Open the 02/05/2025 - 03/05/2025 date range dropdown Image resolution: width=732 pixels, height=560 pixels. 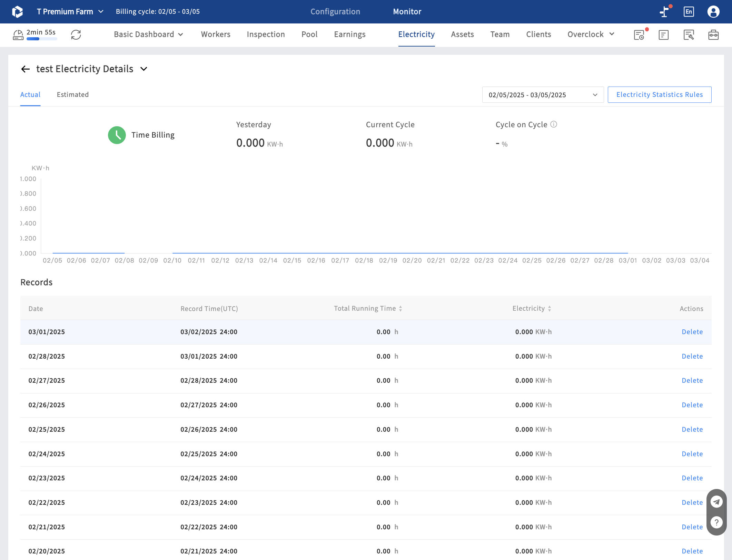543,95
